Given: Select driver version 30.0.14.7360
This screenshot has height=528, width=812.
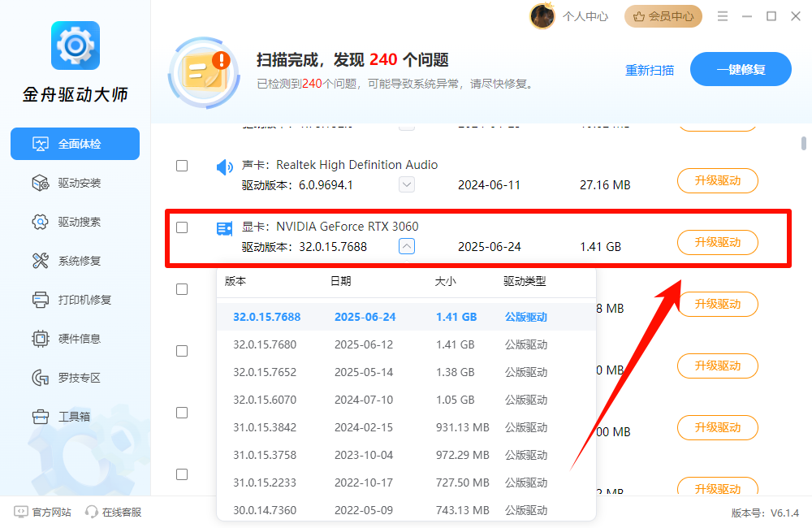Looking at the screenshot, I should [x=406, y=510].
